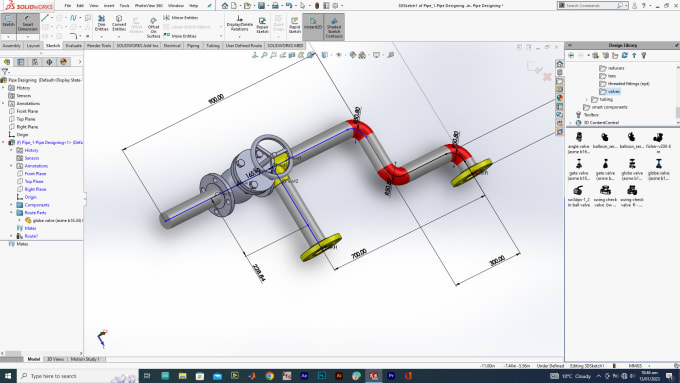The image size is (680, 383).
Task: Open the FeatureManager design tree tab
Action: [7, 62]
